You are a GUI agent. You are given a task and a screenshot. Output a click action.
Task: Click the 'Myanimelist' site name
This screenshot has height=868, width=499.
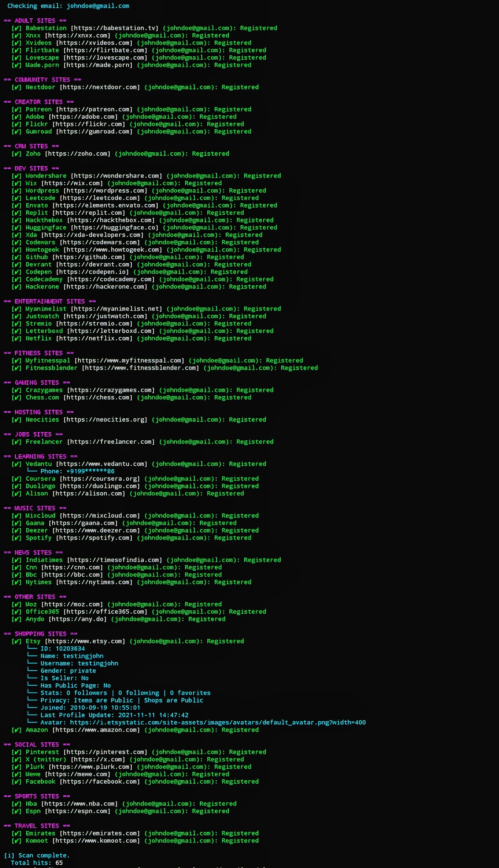tap(46, 308)
